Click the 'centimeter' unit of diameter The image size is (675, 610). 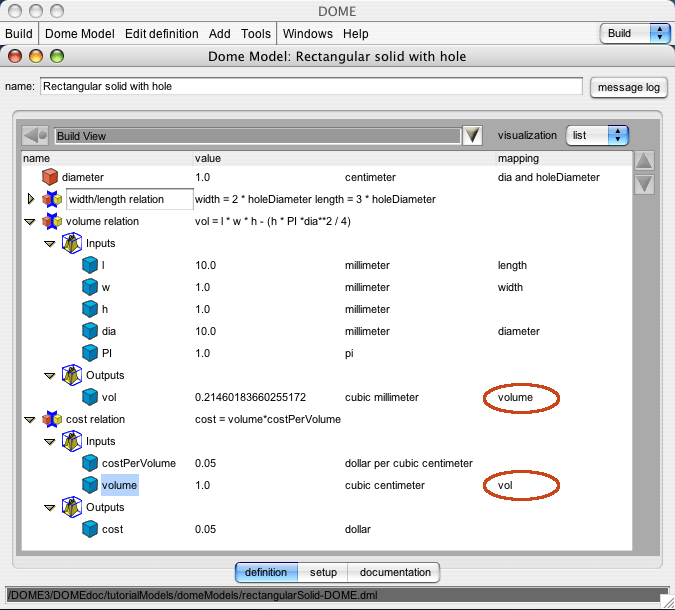click(x=370, y=177)
